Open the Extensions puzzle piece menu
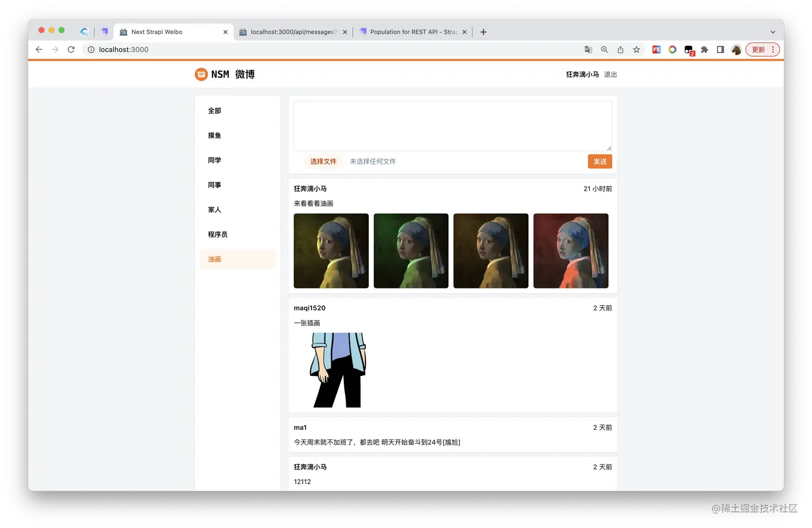Viewport: 812px width, 528px height. click(705, 49)
